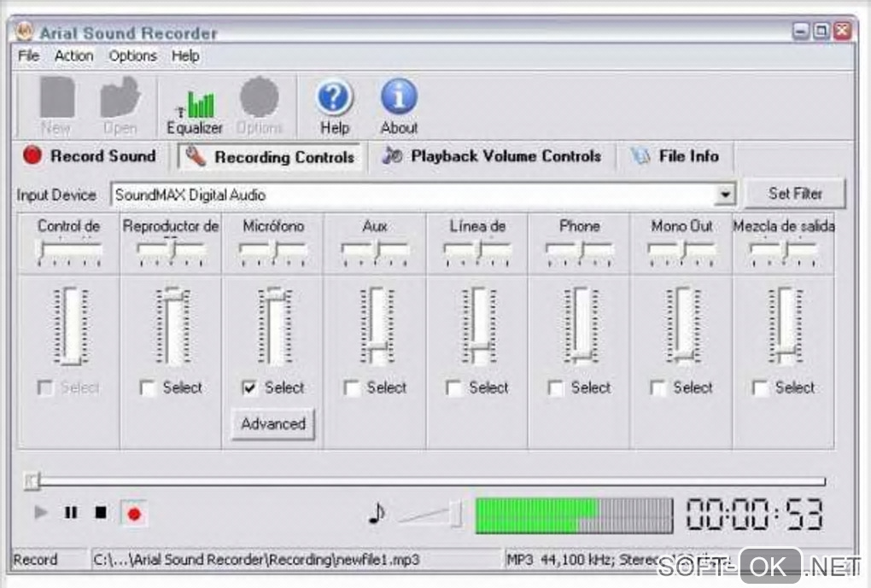Open the Playback Volume Controls tab
871x588 pixels.
point(492,156)
